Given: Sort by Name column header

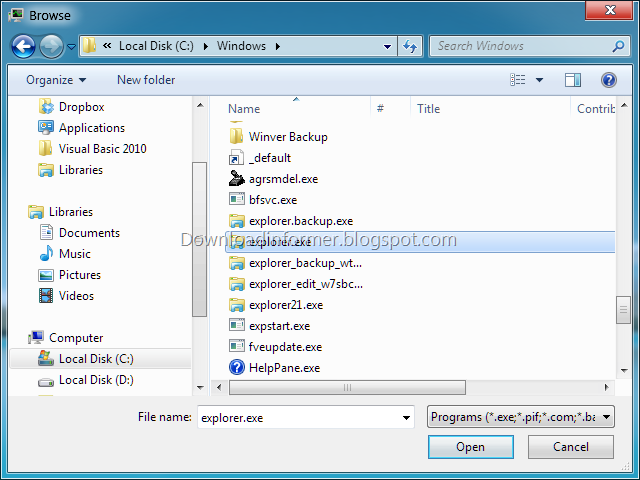Looking at the screenshot, I should click(244, 109).
